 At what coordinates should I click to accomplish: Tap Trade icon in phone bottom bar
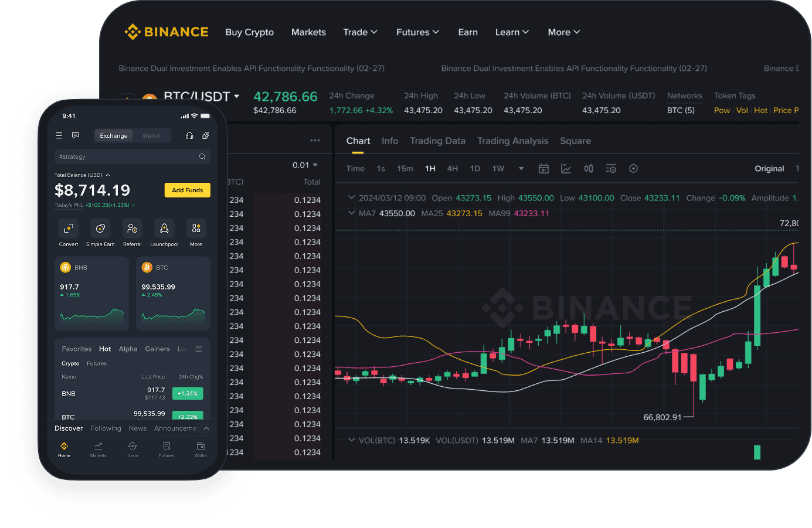coord(132,446)
